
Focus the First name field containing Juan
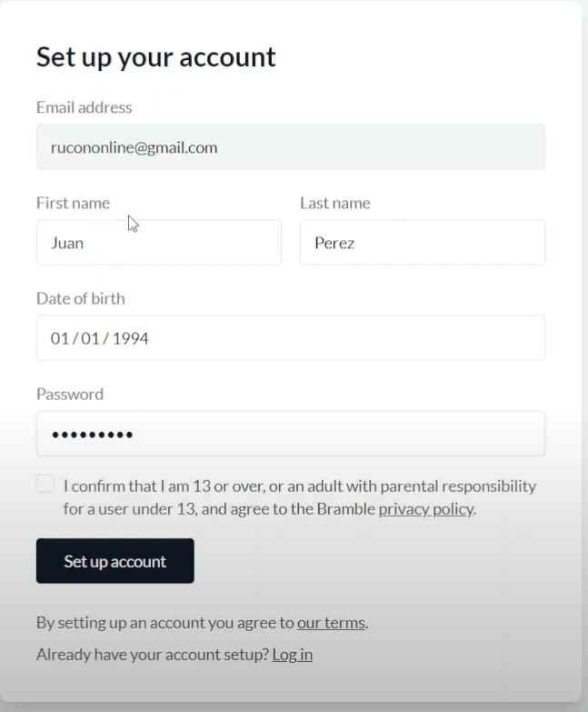159,243
